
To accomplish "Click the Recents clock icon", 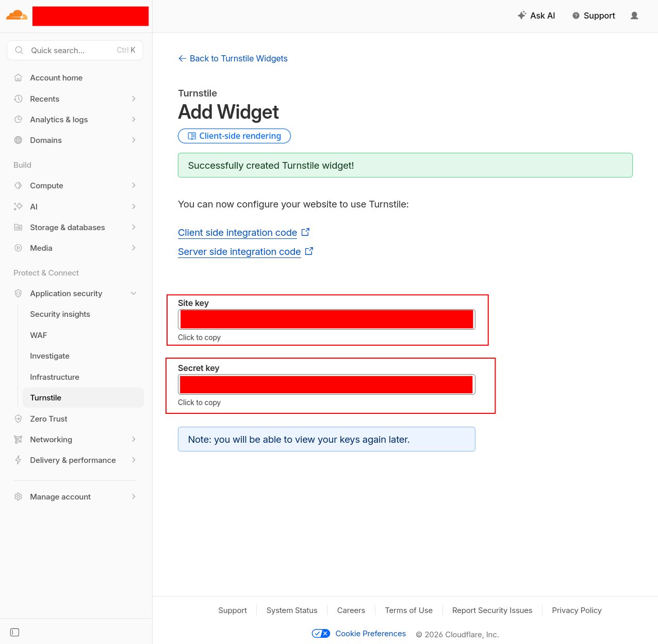I will pyautogui.click(x=18, y=99).
